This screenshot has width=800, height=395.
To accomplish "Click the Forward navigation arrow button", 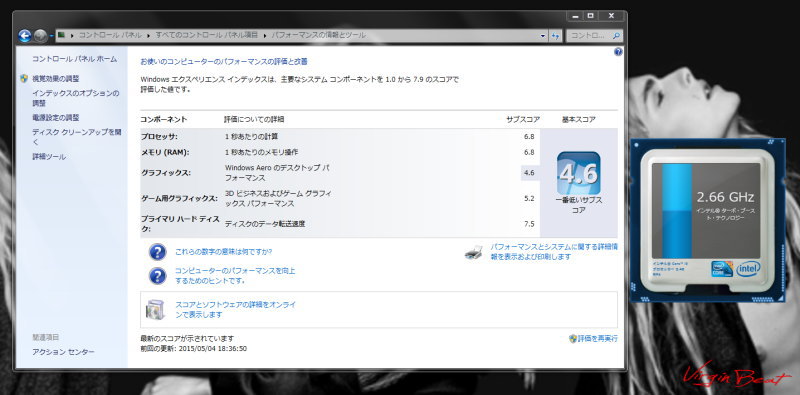I will (40, 36).
